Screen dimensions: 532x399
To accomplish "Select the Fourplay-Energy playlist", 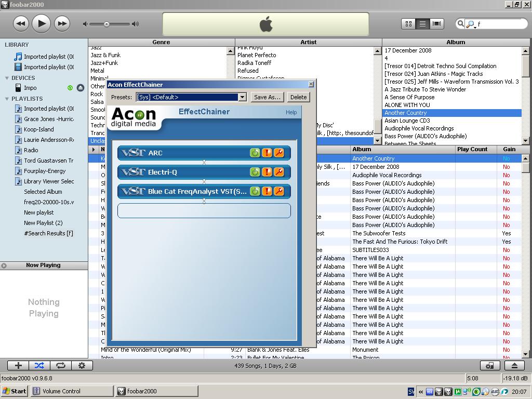I will coord(45,171).
